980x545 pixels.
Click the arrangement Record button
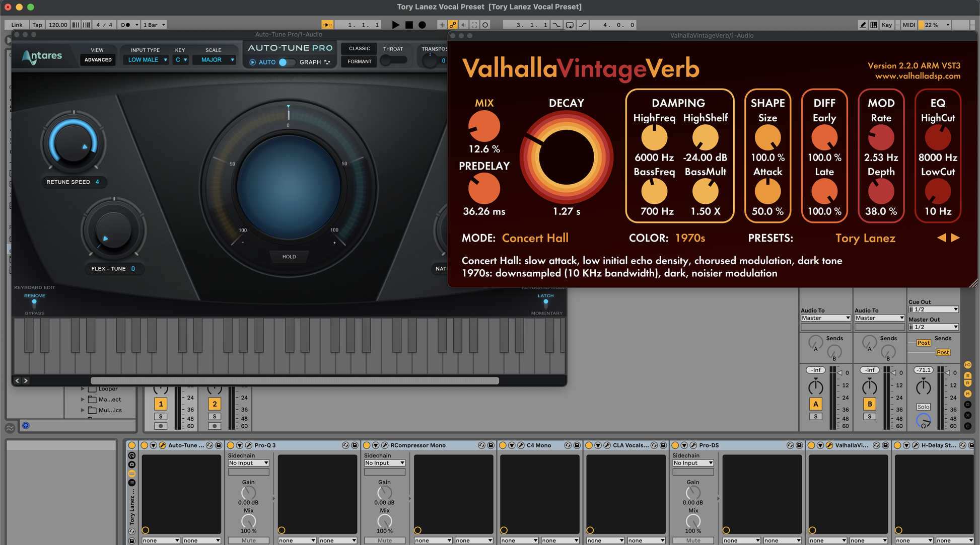point(423,25)
